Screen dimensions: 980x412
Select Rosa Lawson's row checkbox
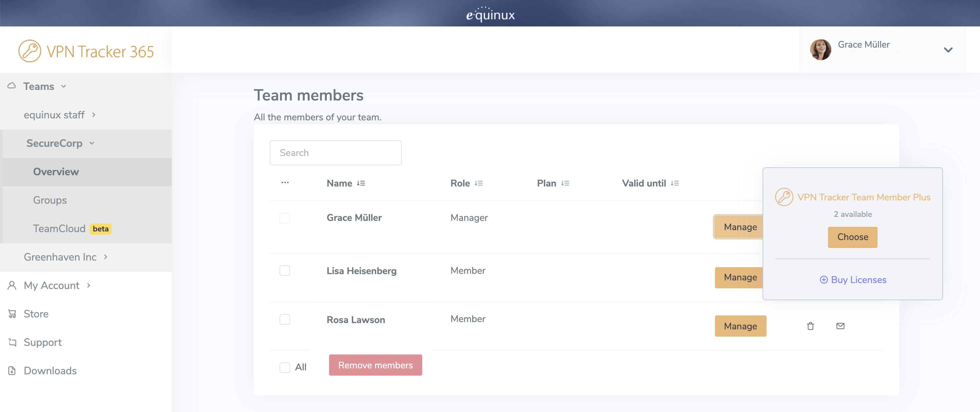(284, 319)
